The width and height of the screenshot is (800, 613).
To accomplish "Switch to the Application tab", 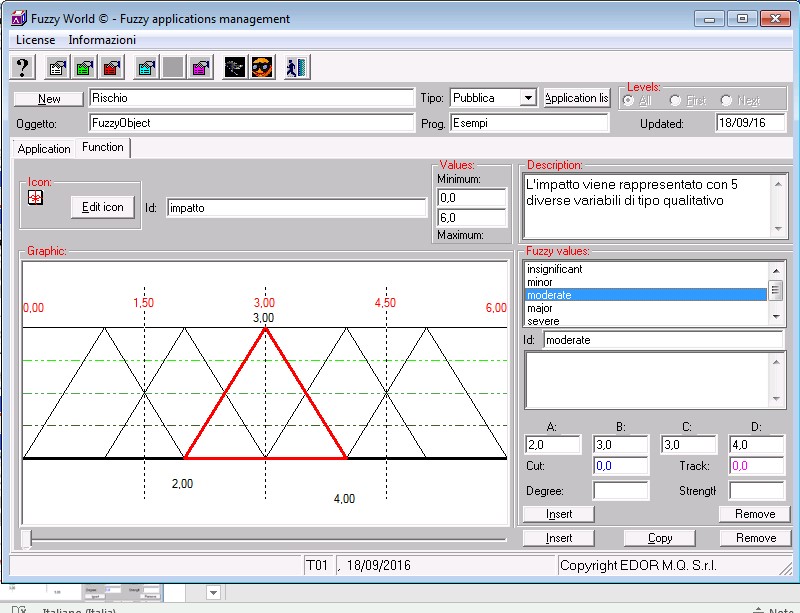I will [x=44, y=149].
